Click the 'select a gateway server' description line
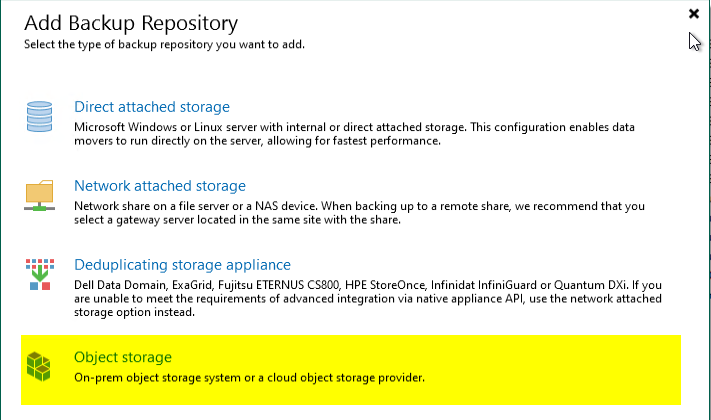The image size is (711, 420). tap(238, 220)
